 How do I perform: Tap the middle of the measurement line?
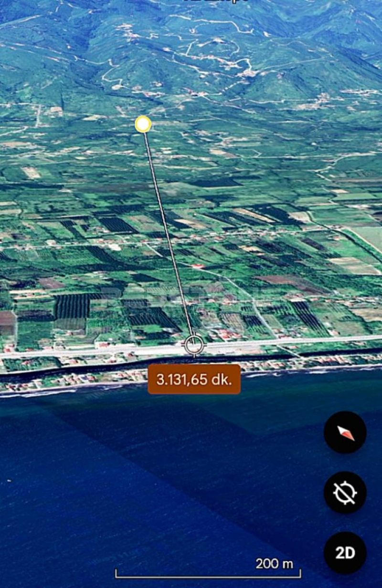(168, 235)
